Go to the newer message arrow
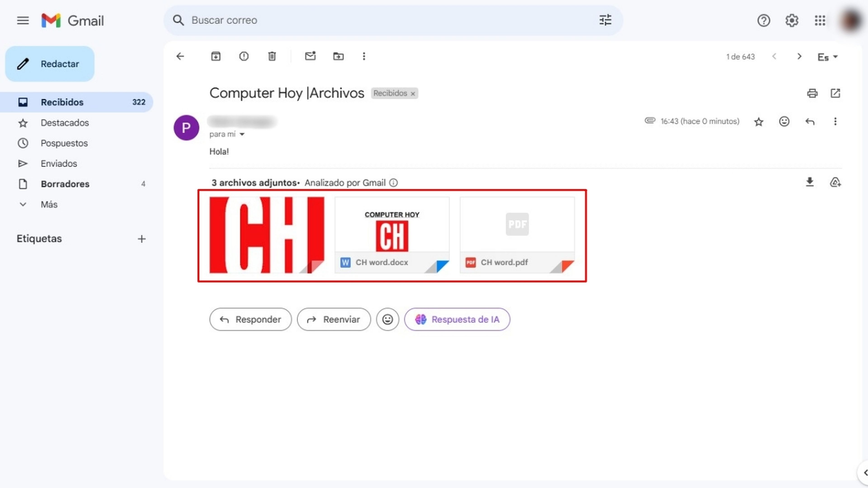868x488 pixels. pyautogui.click(x=774, y=56)
